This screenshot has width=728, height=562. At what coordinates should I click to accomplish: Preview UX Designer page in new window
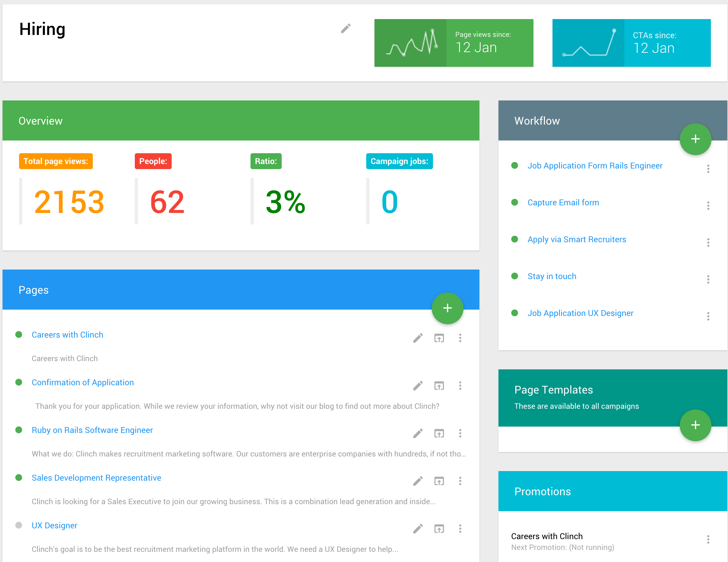(439, 529)
